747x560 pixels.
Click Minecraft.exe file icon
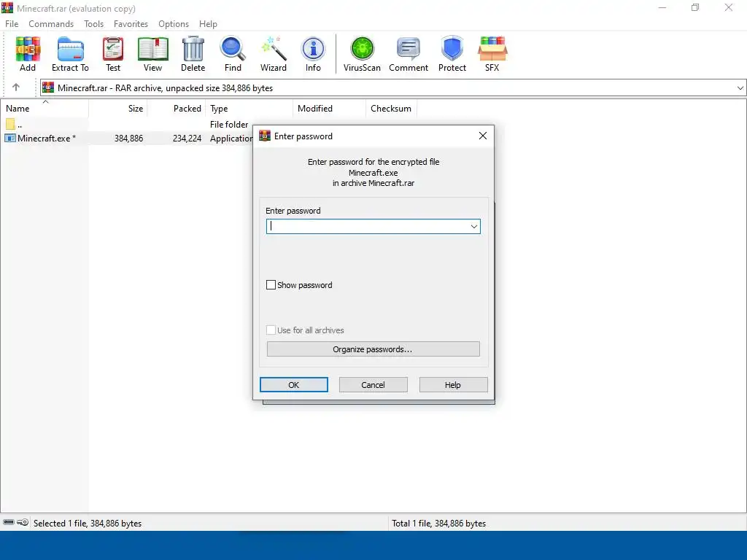[10, 138]
